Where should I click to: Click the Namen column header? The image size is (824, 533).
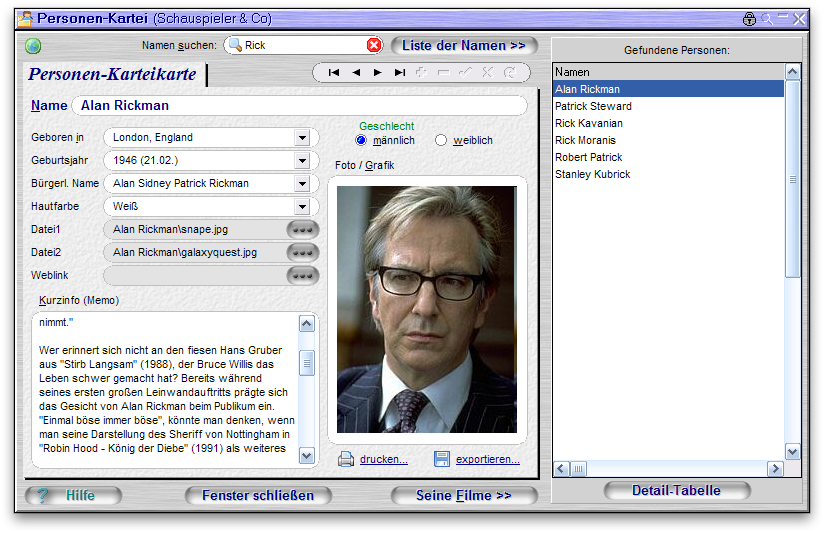pos(668,72)
